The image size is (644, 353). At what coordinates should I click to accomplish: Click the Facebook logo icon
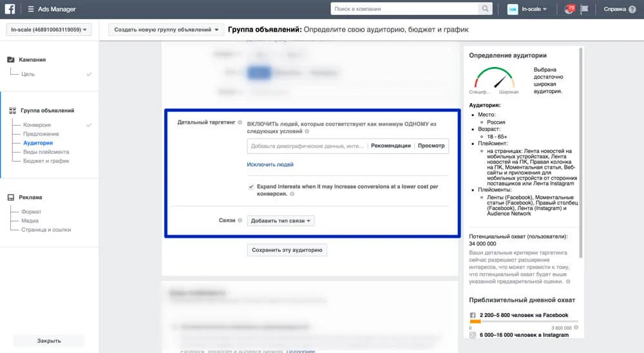10,8
